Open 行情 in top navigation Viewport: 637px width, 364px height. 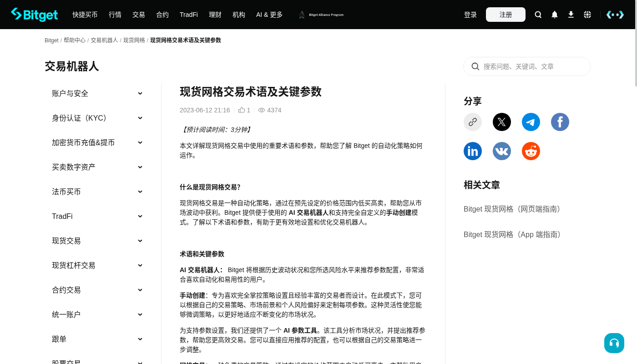coord(115,15)
